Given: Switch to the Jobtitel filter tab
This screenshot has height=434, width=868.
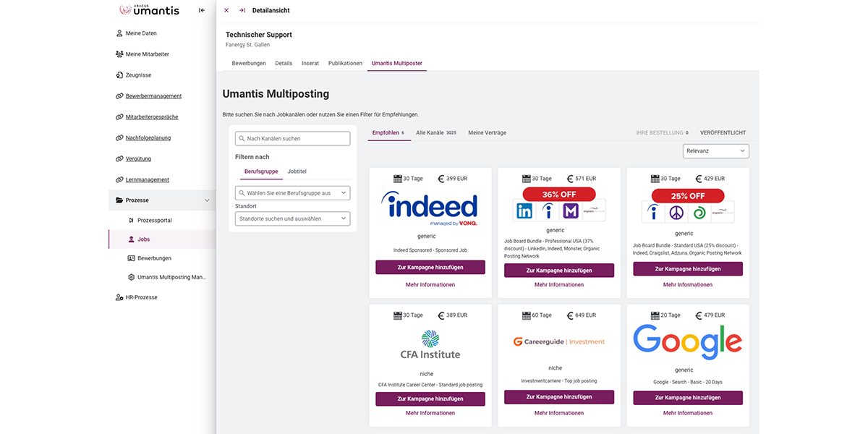Looking at the screenshot, I should pos(297,171).
